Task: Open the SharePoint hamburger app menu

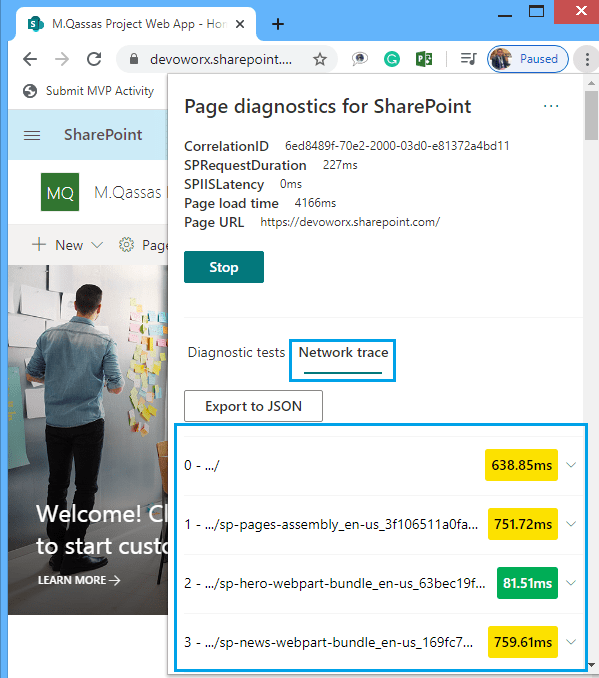Action: pos(32,135)
